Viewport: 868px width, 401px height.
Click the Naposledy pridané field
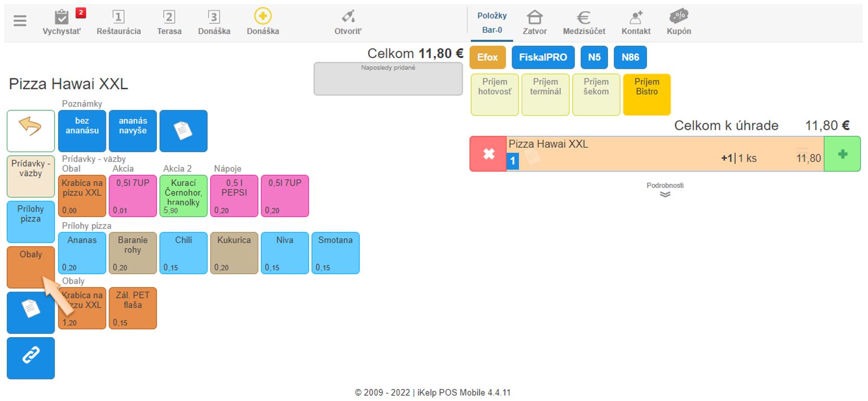pos(388,79)
